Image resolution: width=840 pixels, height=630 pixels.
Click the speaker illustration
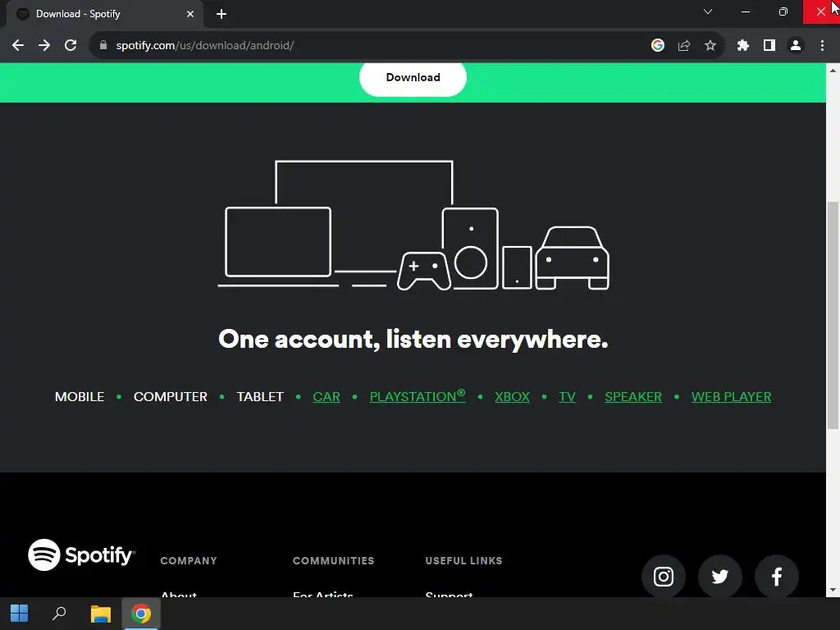pos(470,249)
